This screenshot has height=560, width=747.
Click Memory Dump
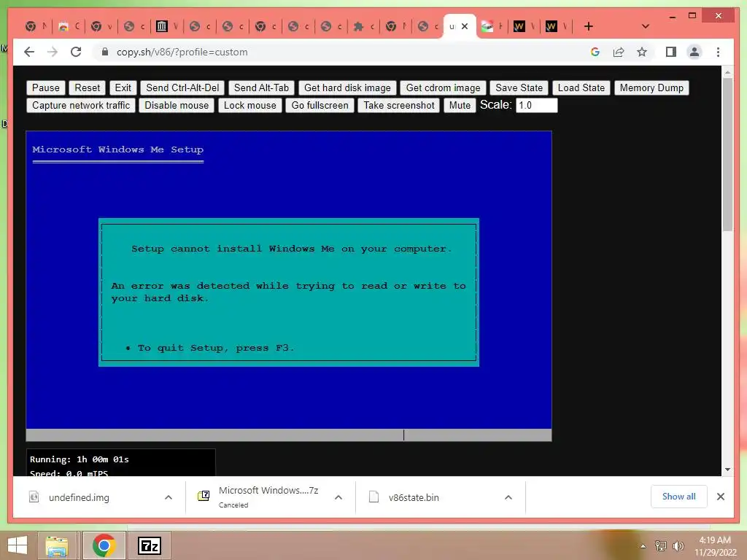(x=651, y=87)
